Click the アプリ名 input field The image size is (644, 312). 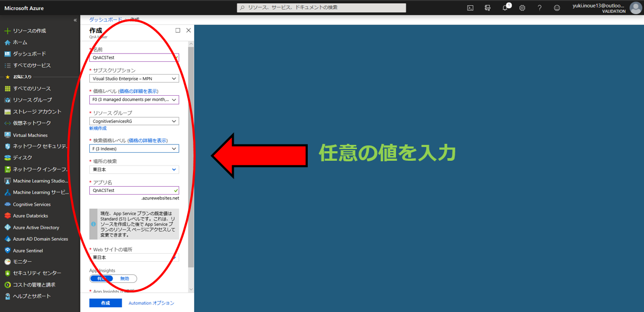click(134, 190)
